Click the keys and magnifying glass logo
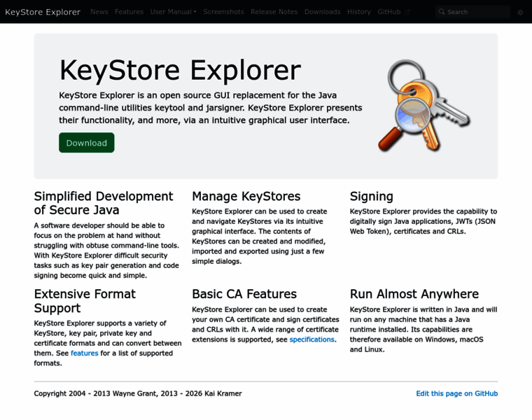Screen dimensions: 532x420 tap(423, 106)
